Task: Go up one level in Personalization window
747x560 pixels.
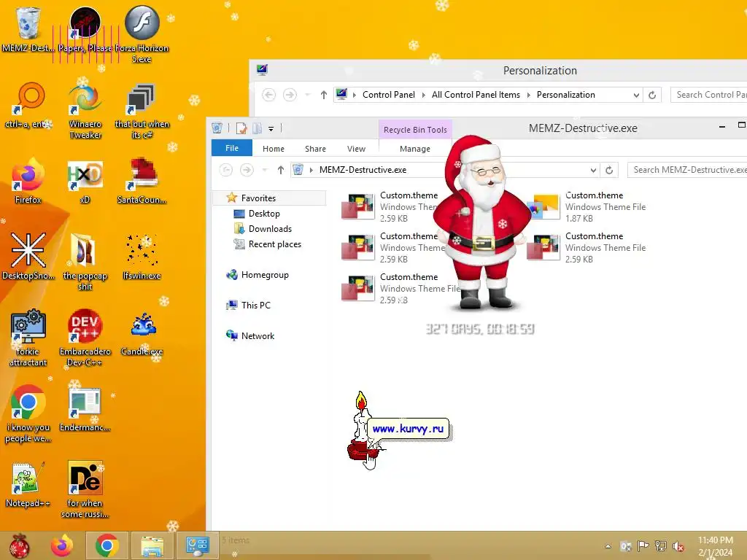Action: pos(323,95)
